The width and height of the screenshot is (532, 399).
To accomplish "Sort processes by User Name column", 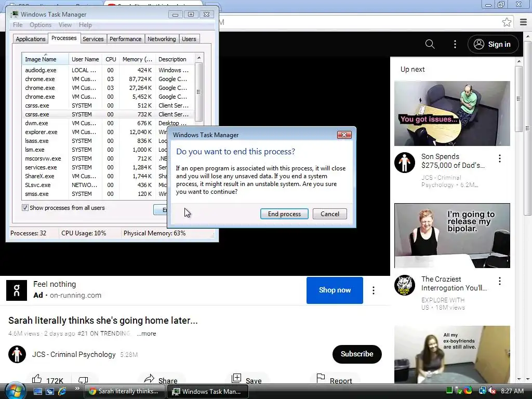I will point(85,59).
